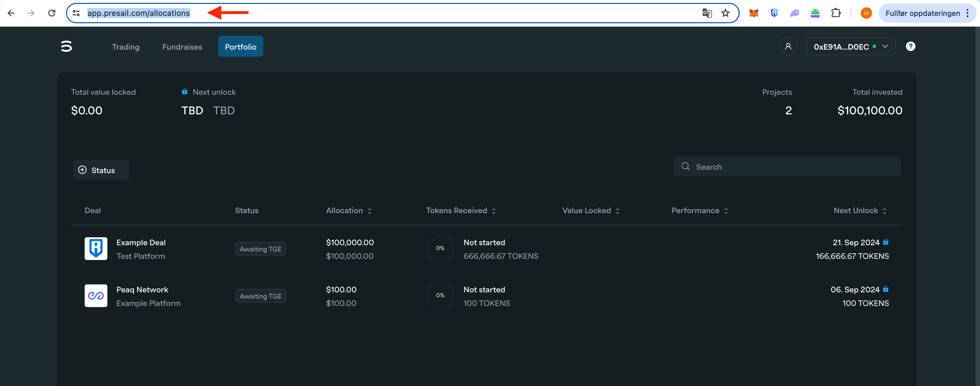Click lock icon beside 06. Sep 2024

886,289
